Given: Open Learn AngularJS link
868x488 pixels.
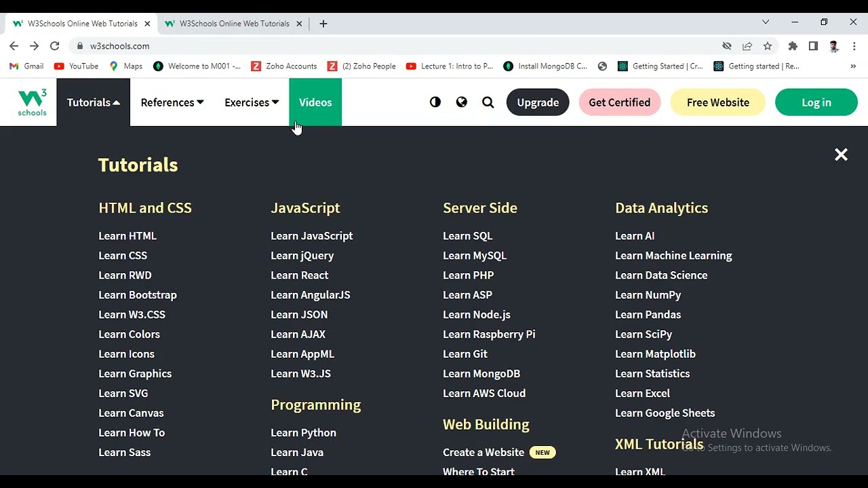Looking at the screenshot, I should 311,295.
